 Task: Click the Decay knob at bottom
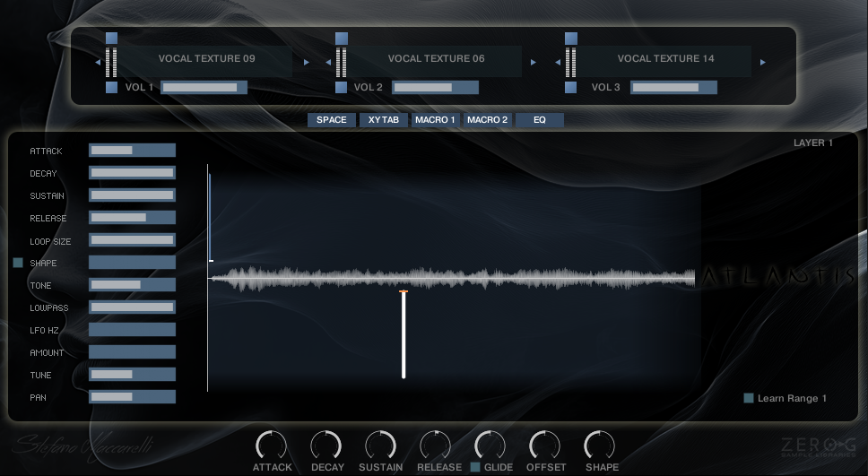click(326, 446)
